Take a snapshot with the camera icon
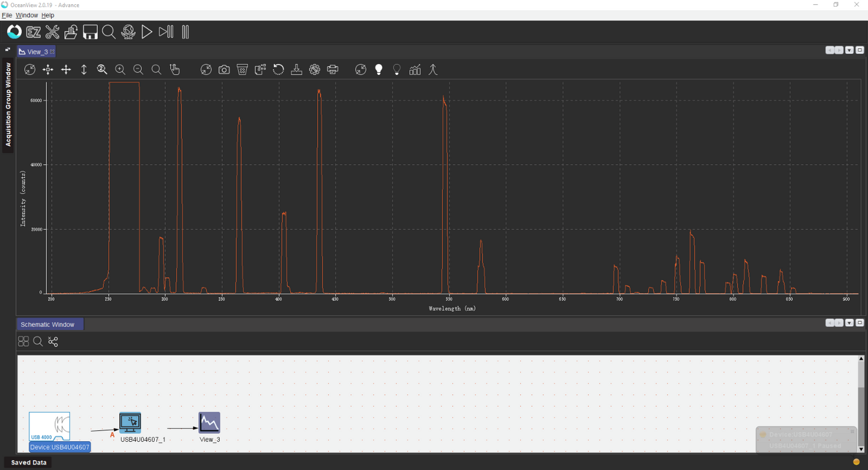 [x=224, y=70]
